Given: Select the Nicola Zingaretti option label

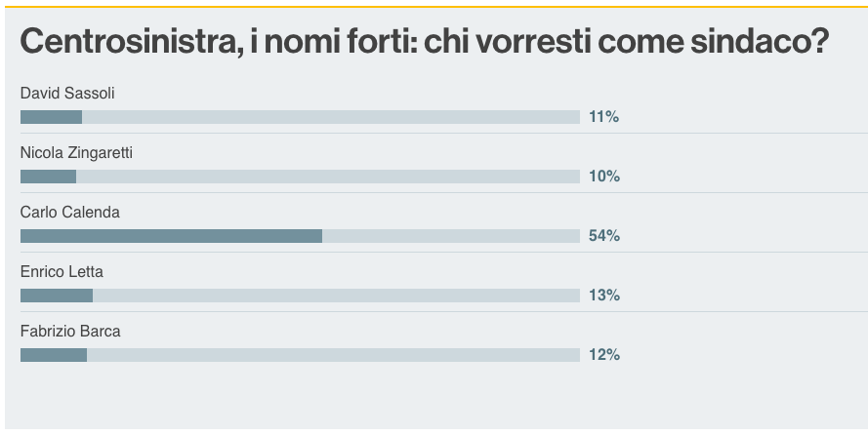Looking at the screenshot, I should point(76,152).
